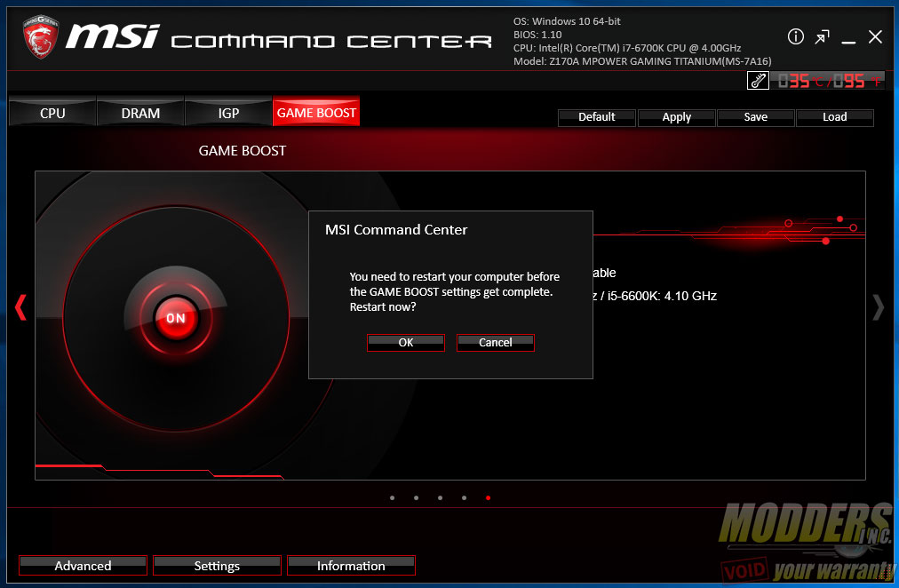This screenshot has height=588, width=899.
Task: Minimize the Command Center window
Action: click(x=849, y=37)
